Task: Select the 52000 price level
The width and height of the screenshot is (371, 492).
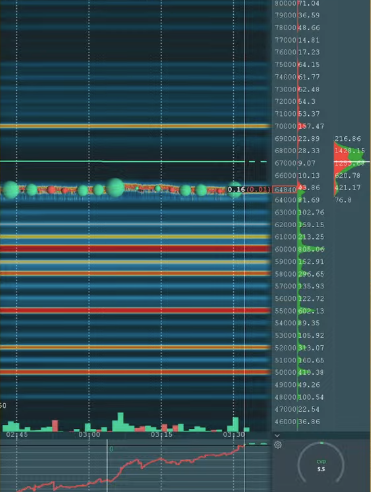Action: 285,348
